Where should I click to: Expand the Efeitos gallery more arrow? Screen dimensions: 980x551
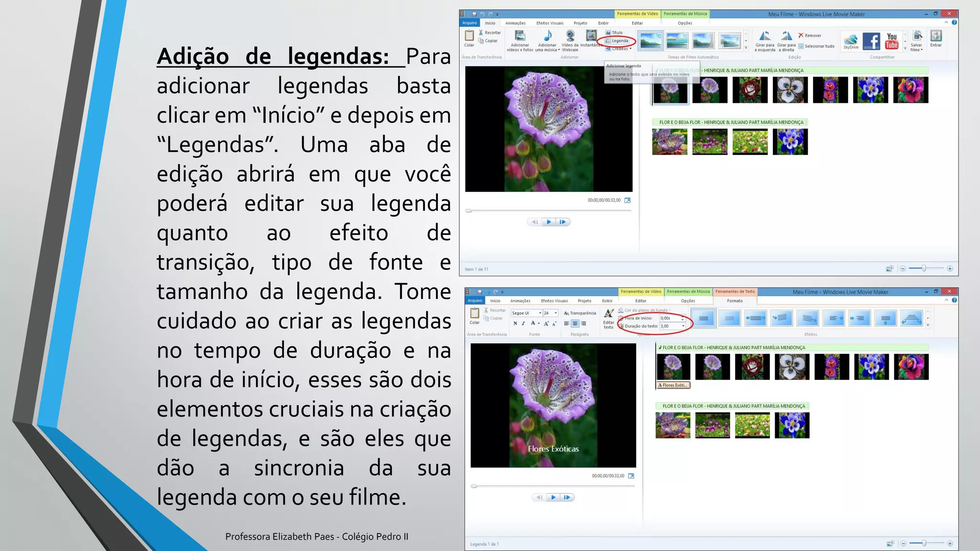928,325
